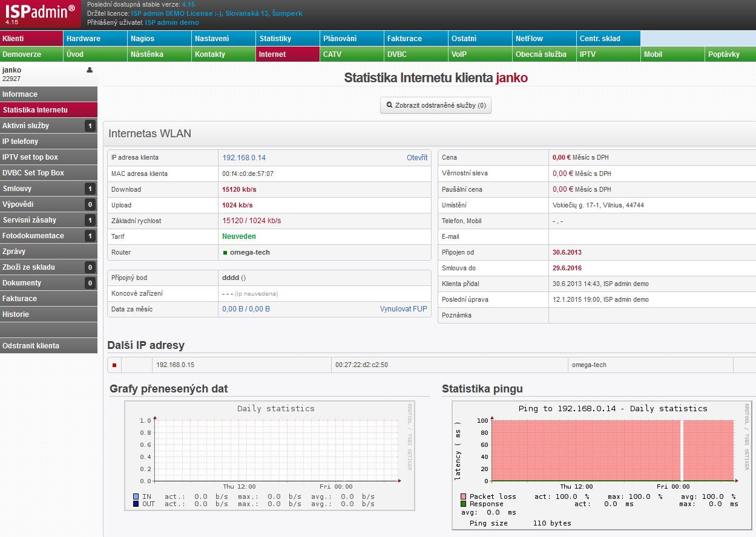Image resolution: width=756 pixels, height=537 pixels.
Task: Open the Nástěnka tab
Action: click(x=159, y=54)
